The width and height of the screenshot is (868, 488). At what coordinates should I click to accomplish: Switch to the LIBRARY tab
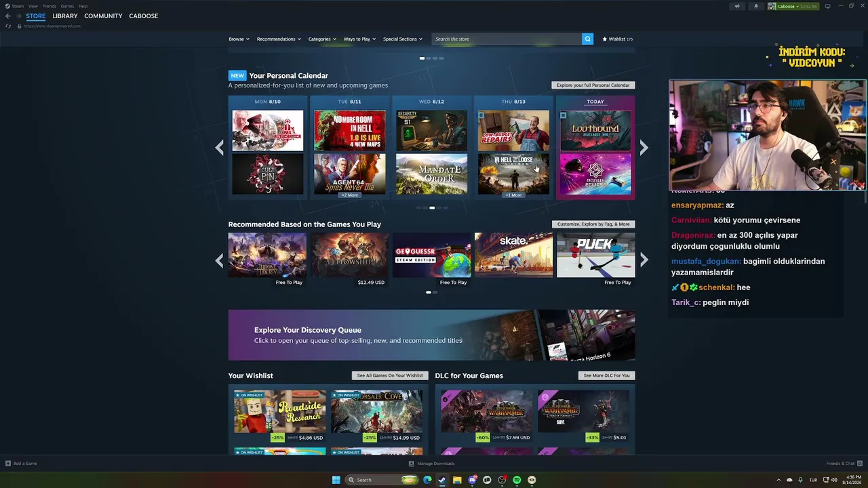(x=65, y=16)
